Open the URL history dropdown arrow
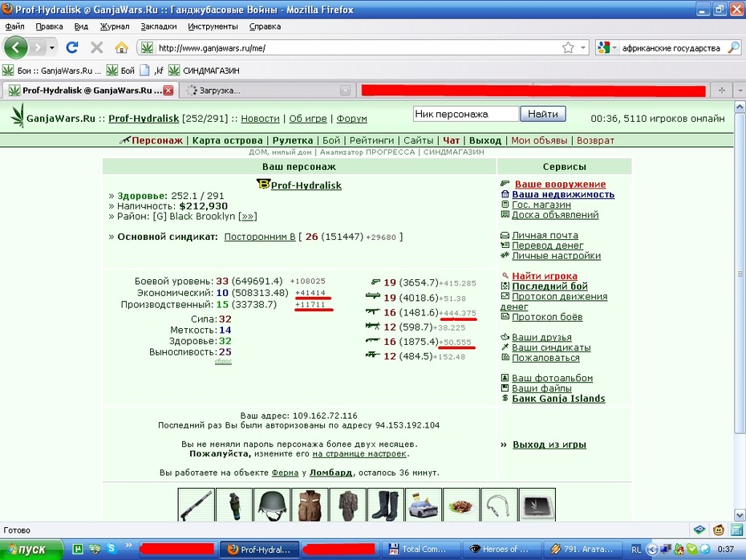 pos(583,47)
